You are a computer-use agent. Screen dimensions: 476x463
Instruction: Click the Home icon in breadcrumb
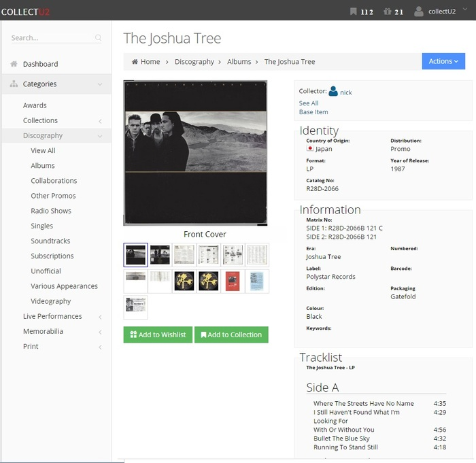(x=135, y=62)
